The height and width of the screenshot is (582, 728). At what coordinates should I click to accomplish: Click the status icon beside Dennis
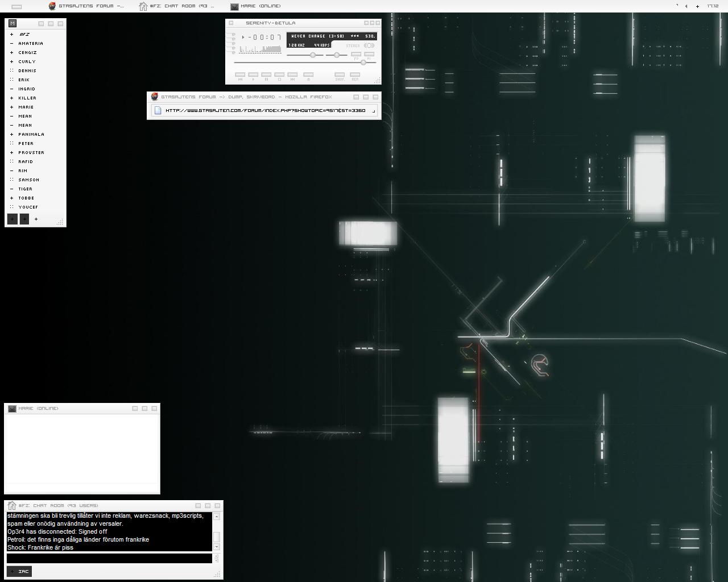pyautogui.click(x=11, y=70)
